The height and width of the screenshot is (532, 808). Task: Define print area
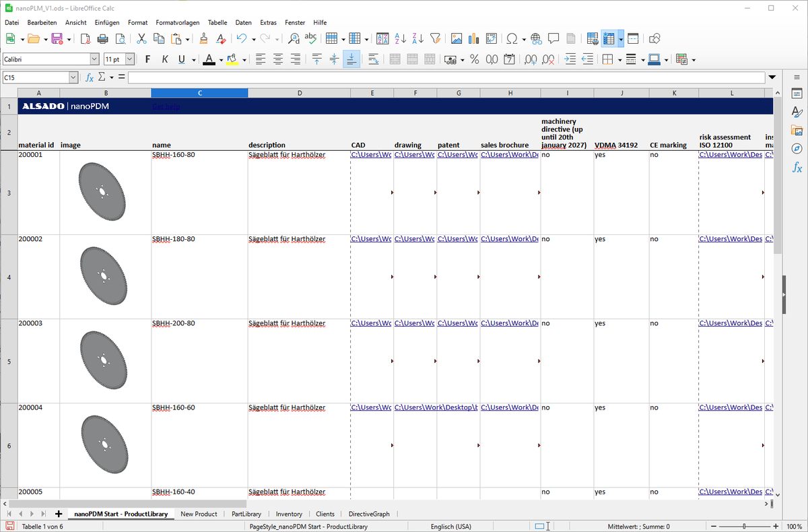(593, 39)
